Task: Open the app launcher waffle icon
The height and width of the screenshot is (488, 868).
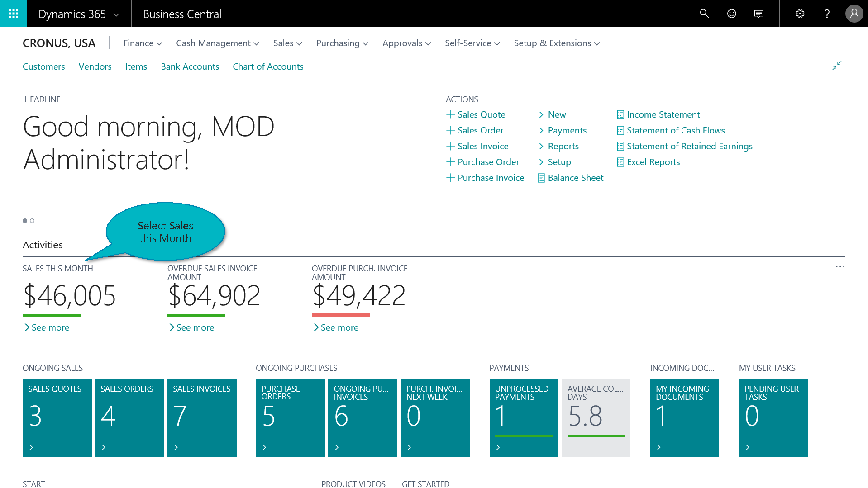Action: (14, 14)
